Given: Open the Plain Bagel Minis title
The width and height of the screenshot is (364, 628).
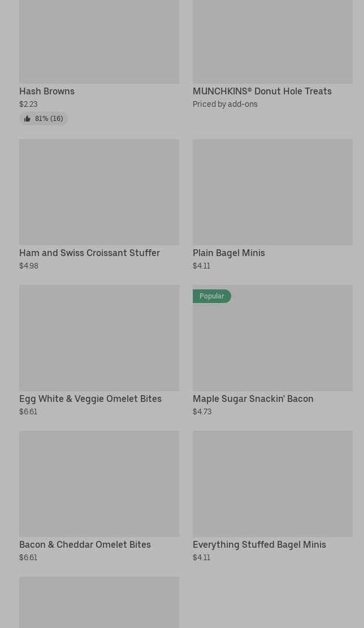Looking at the screenshot, I should click(229, 253).
